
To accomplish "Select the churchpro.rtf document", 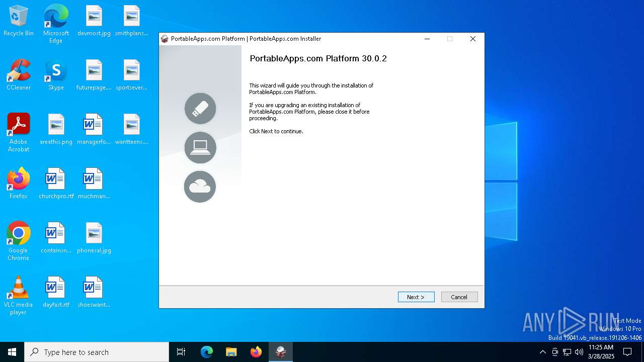I will coord(56,184).
